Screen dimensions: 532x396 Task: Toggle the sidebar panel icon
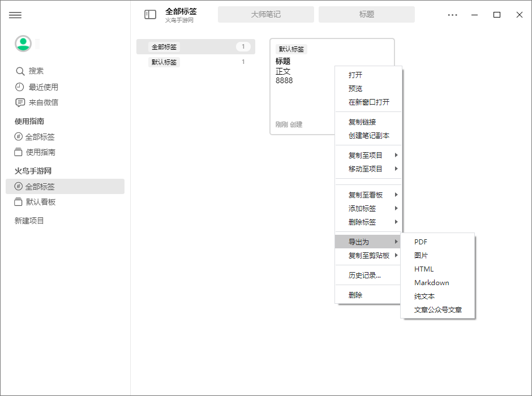[x=151, y=15]
